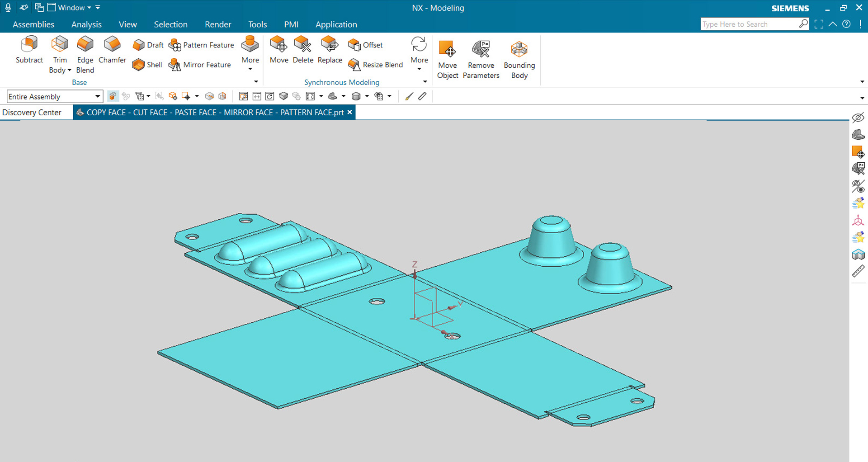Viewport: 868px width, 462px height.
Task: Click the Remove Parameters tool
Action: click(x=481, y=58)
